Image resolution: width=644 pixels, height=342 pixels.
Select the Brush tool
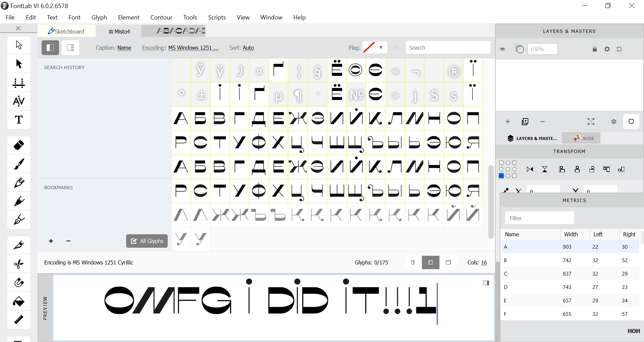point(18,164)
